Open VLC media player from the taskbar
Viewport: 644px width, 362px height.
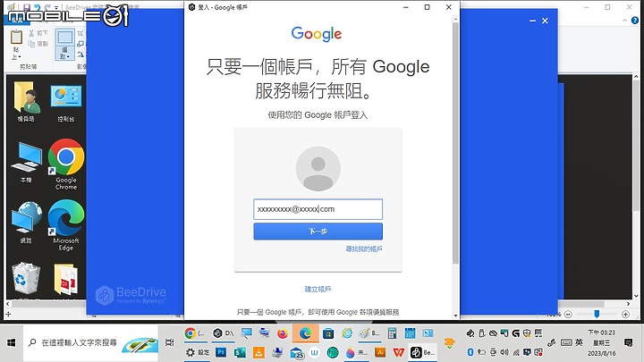point(258,352)
